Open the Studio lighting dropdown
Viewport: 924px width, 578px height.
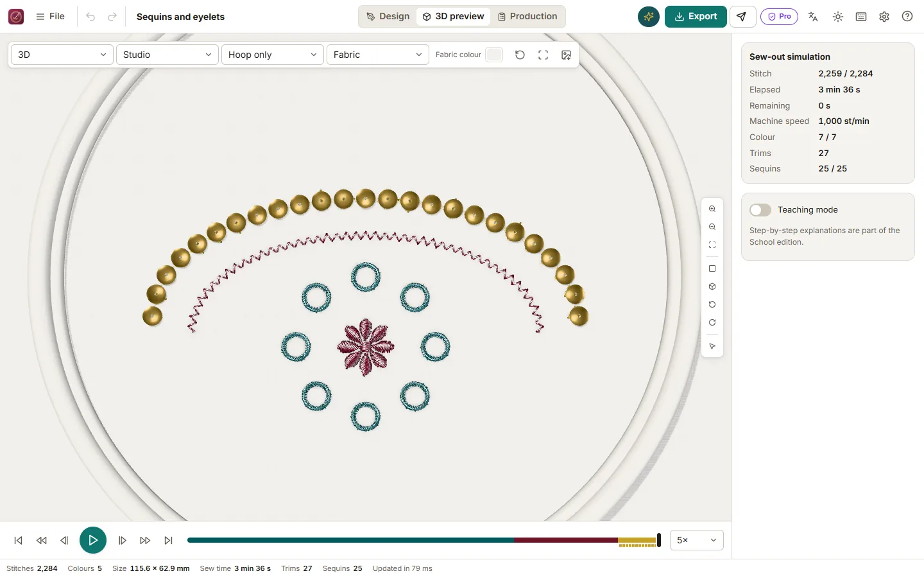click(167, 55)
